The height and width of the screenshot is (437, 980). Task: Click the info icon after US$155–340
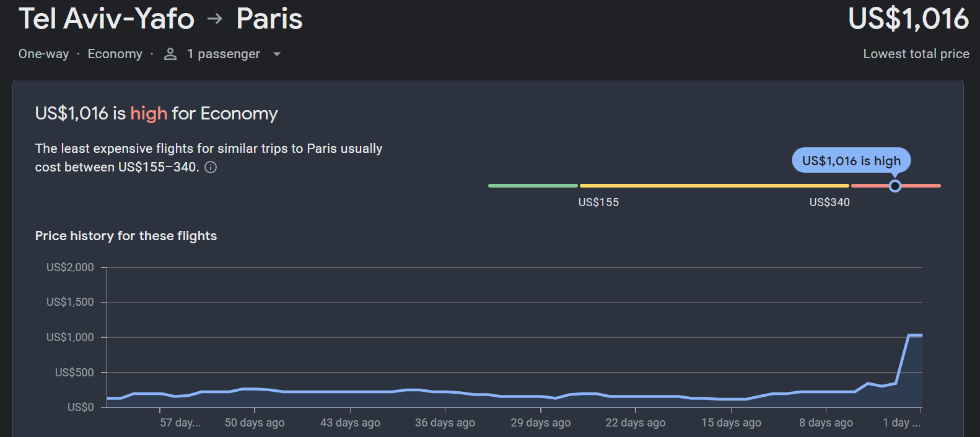click(x=211, y=167)
